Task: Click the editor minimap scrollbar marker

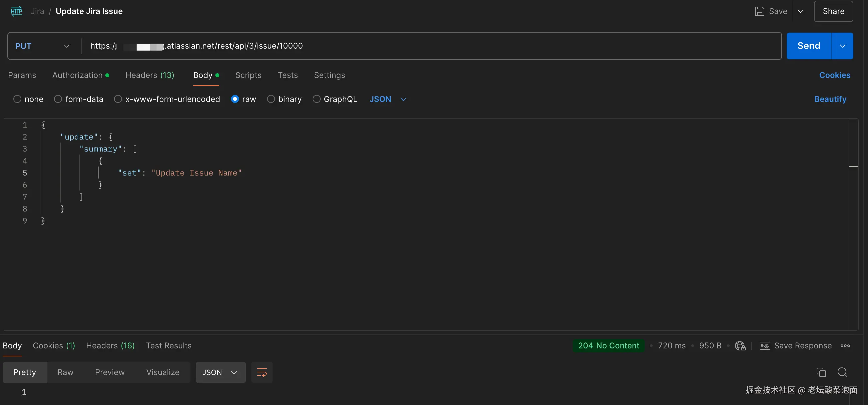Action: [x=853, y=166]
